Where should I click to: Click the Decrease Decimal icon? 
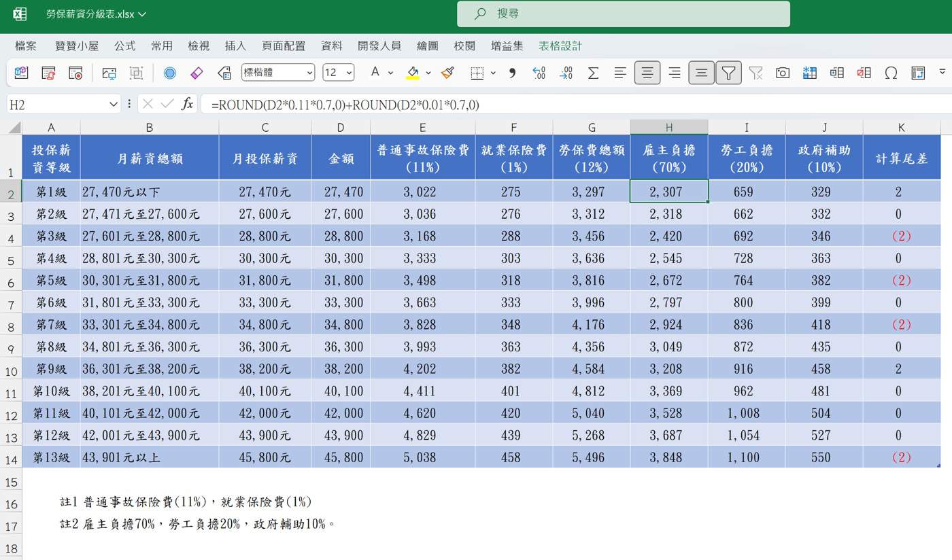(566, 73)
